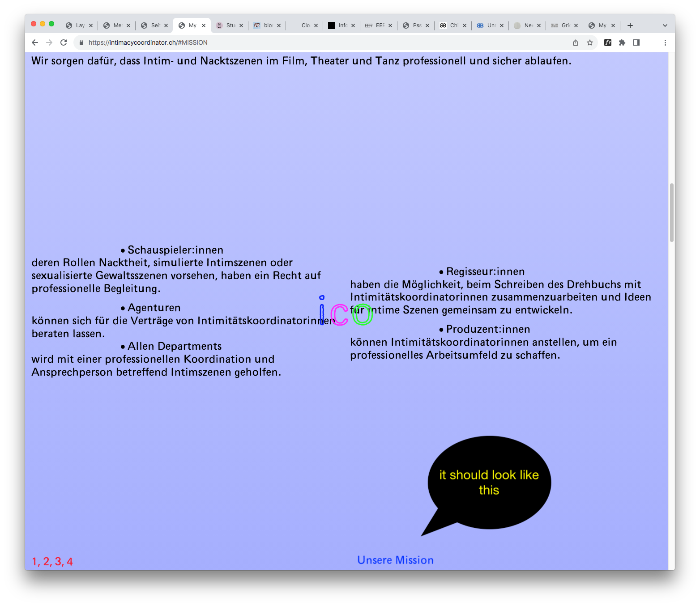Click the page vertical scrollbar thumb
Screen dimensions: 700x606
pos(671,212)
